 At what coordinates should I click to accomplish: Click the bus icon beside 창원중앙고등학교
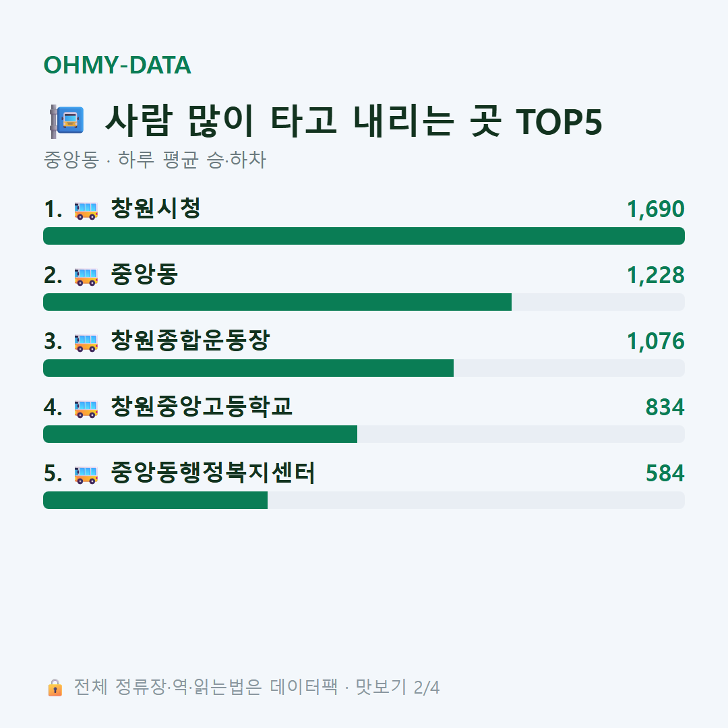86,408
